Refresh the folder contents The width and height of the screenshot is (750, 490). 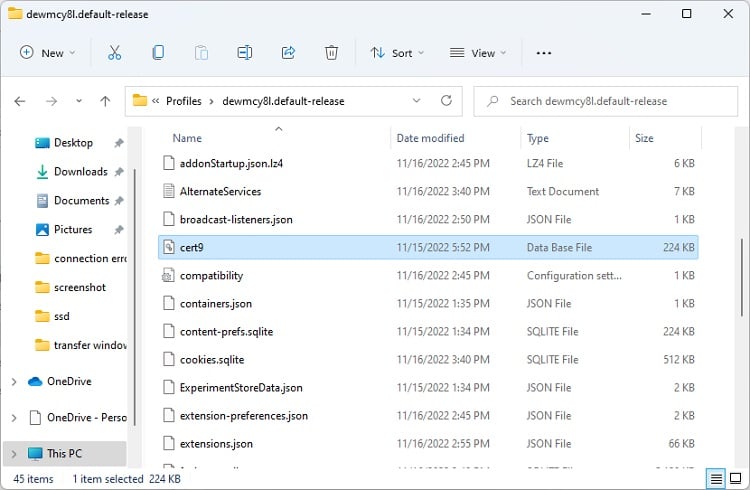(x=446, y=100)
